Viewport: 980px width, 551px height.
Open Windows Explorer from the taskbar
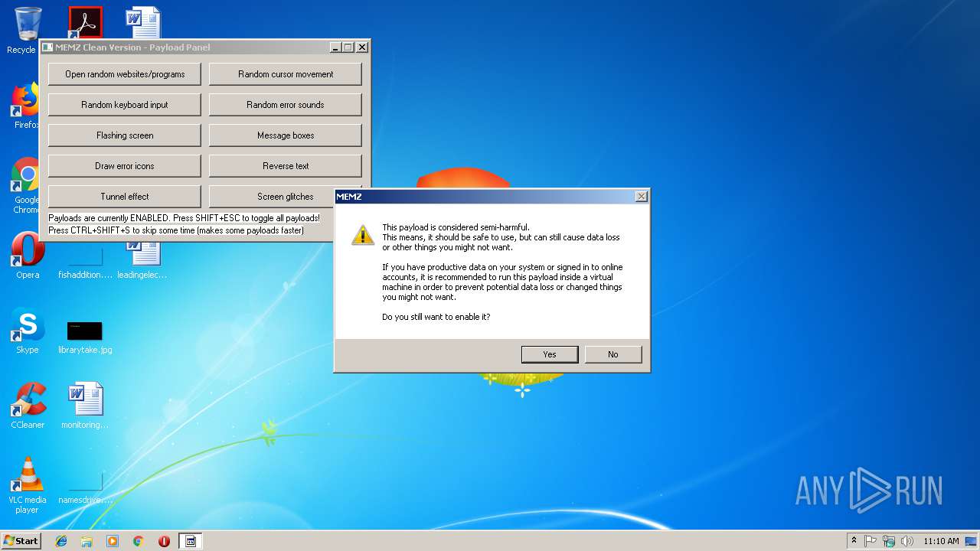87,541
